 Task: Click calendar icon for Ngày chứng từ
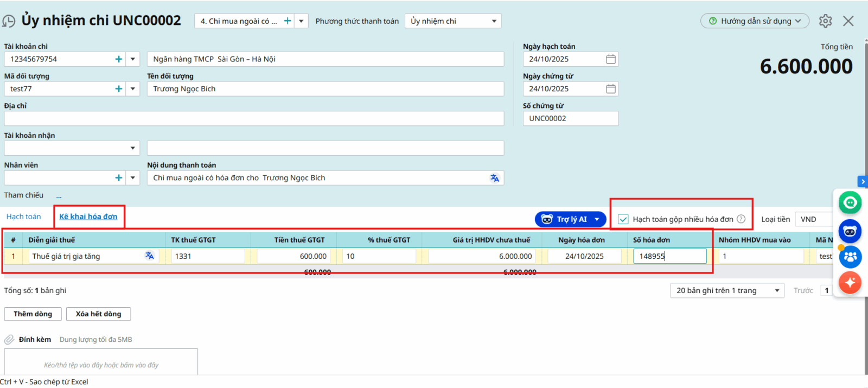click(610, 89)
